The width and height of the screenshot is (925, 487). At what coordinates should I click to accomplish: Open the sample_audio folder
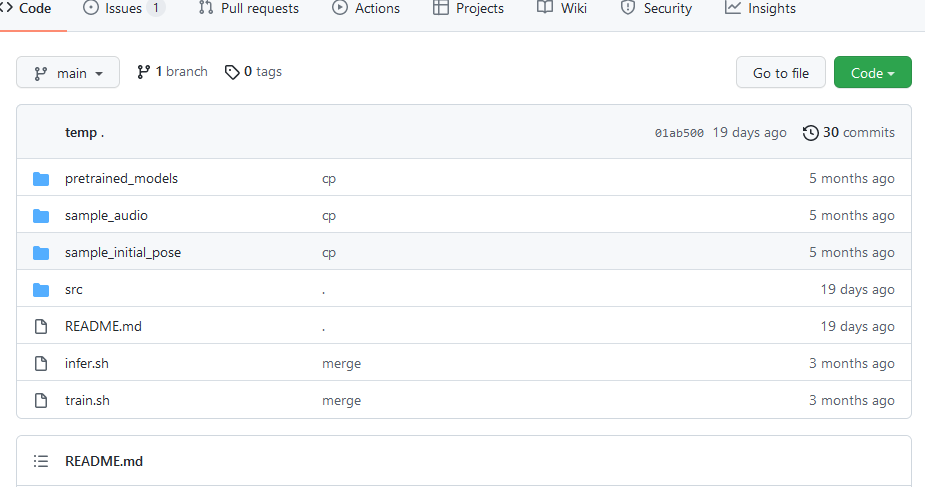(x=106, y=215)
